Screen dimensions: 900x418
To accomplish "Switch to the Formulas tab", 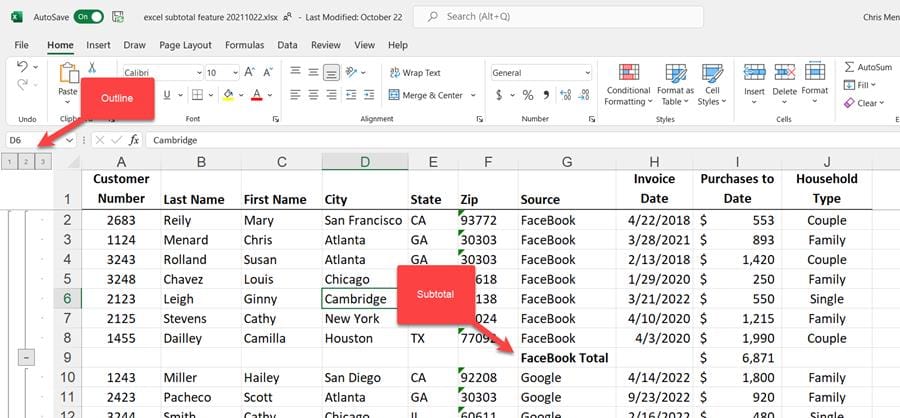I will point(245,45).
